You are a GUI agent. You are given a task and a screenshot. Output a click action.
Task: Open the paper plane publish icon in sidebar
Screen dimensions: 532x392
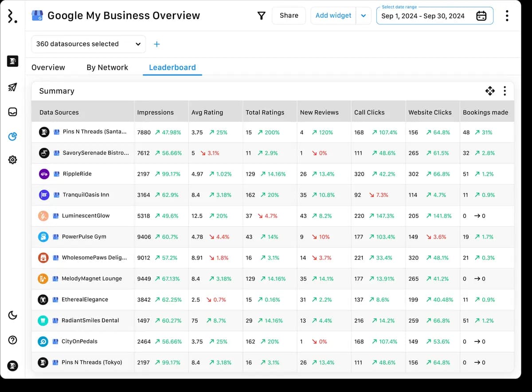tap(12, 87)
